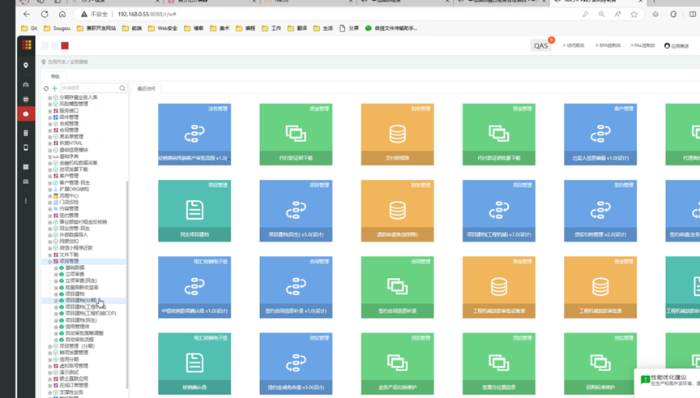Click the search magnifier in tree search box

(122, 88)
